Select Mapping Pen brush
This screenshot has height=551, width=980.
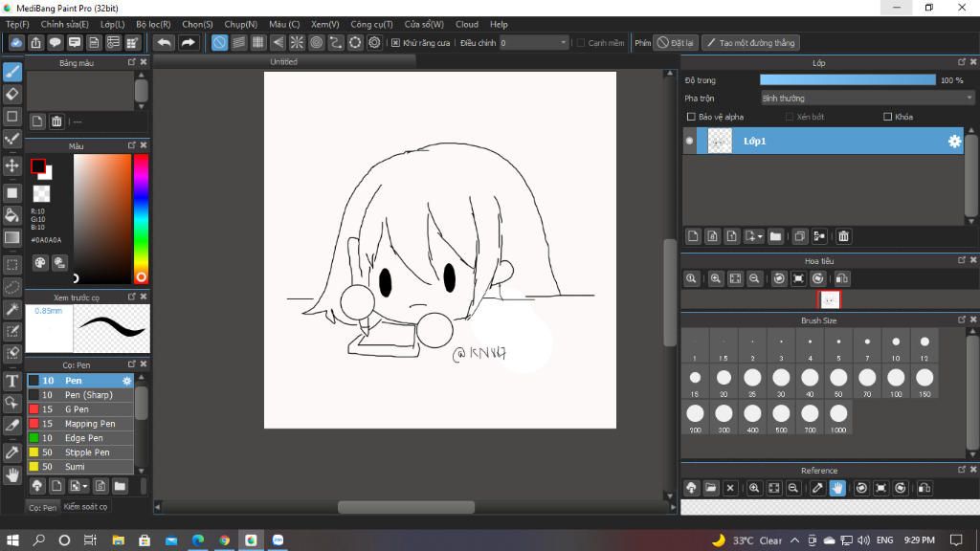click(80, 424)
